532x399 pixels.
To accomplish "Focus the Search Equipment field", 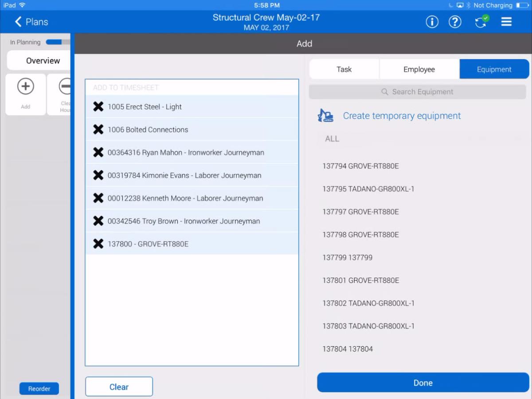I will 417,92.
